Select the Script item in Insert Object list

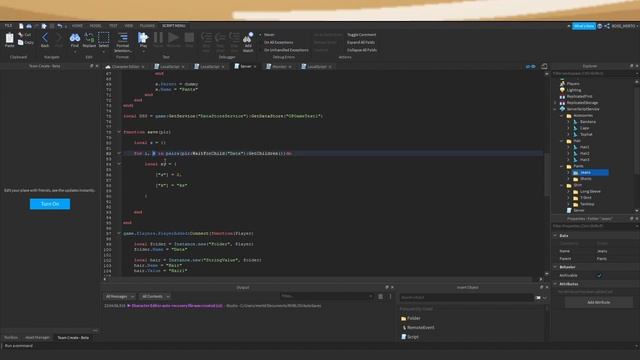(x=410, y=337)
